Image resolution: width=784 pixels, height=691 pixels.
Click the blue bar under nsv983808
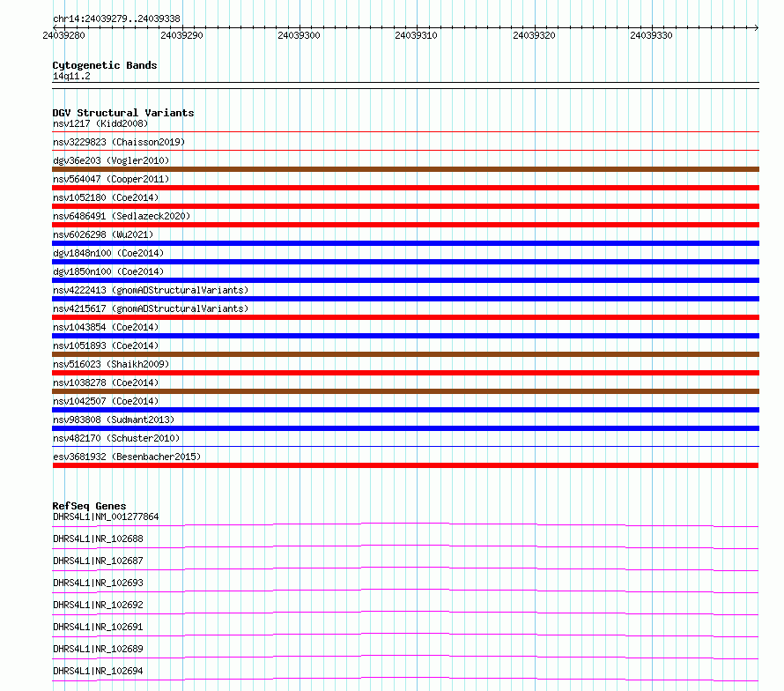tap(405, 428)
